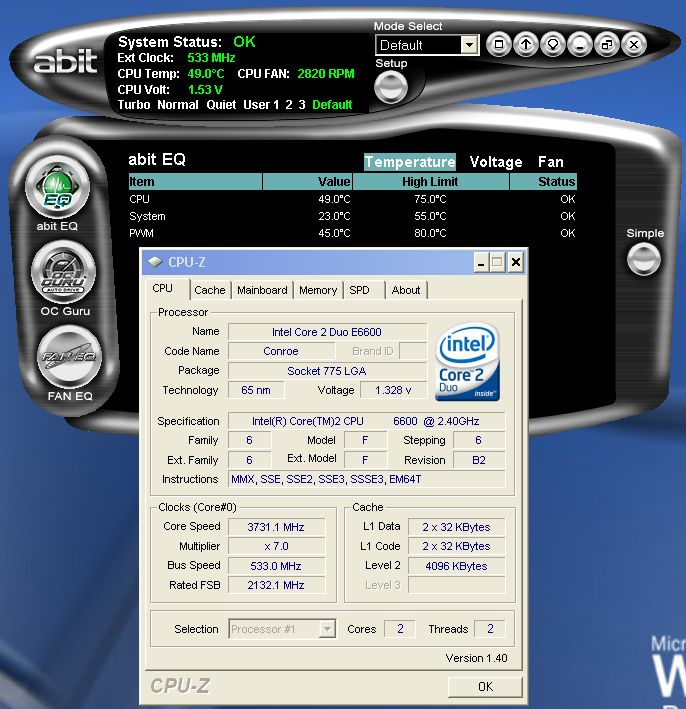Screen dimensions: 686x709
Task: Click the abit logo
Action: [66, 61]
